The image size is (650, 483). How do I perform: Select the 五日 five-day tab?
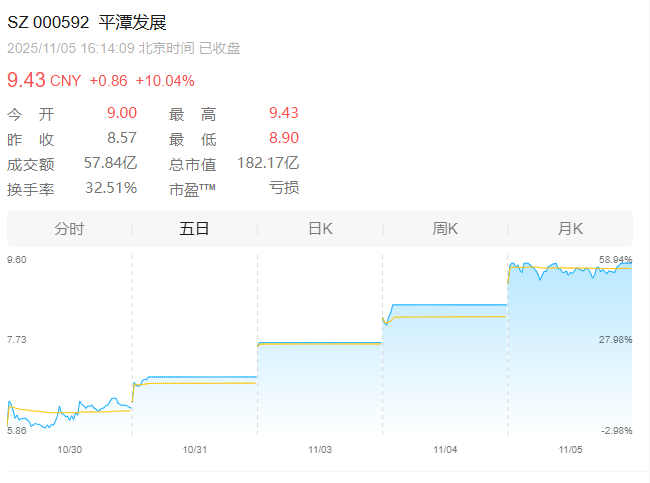pyautogui.click(x=194, y=229)
